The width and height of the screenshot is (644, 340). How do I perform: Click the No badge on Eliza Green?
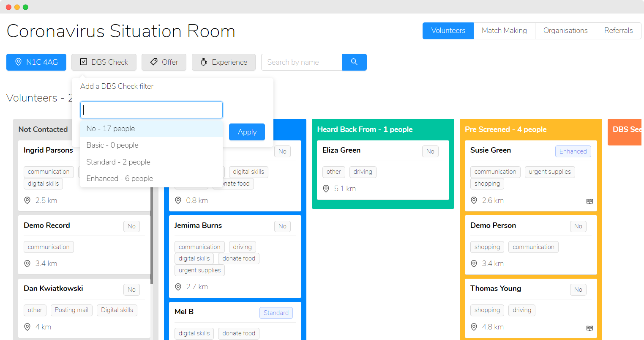[430, 151]
